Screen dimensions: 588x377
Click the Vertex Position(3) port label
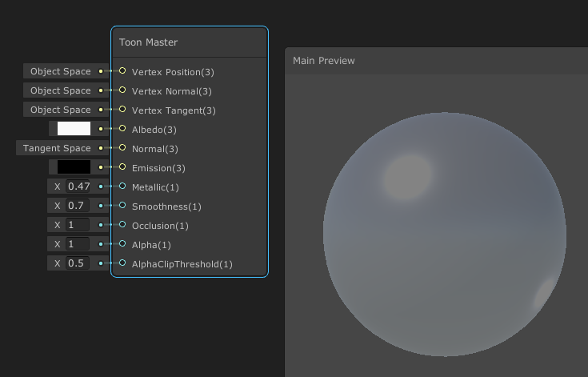coord(173,72)
